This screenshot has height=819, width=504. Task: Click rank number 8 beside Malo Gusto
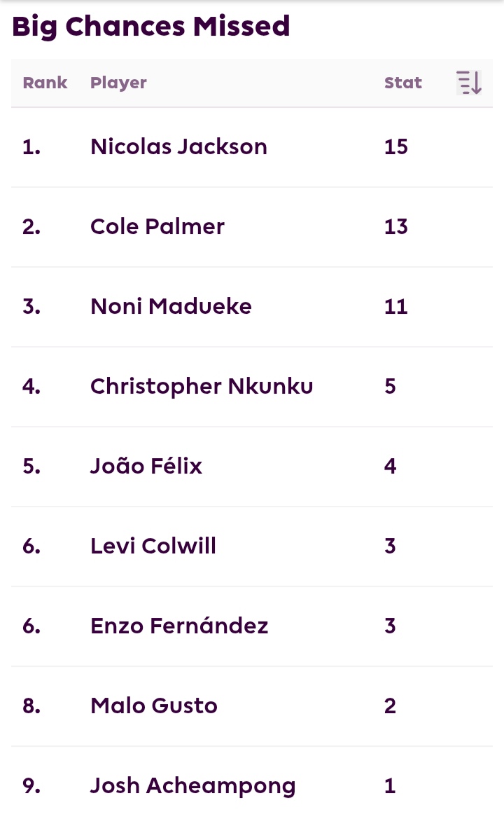click(x=31, y=706)
